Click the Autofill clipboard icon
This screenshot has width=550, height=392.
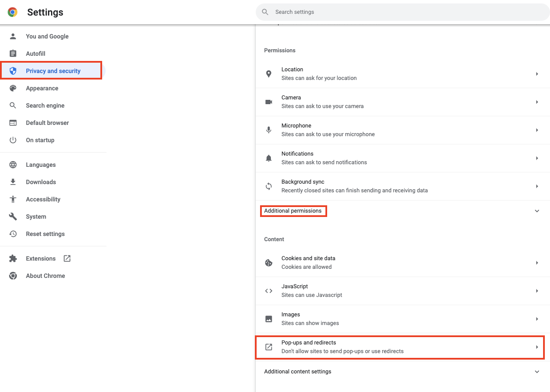point(13,54)
